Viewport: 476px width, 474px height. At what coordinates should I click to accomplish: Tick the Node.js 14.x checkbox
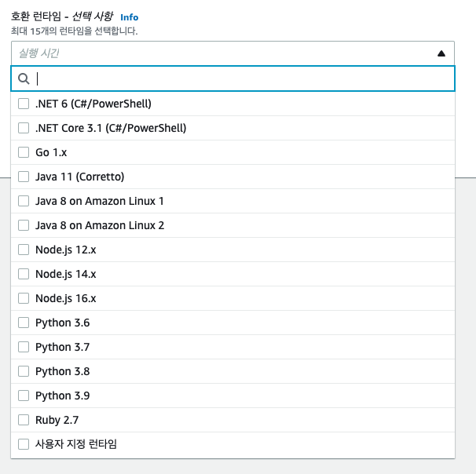coord(24,274)
